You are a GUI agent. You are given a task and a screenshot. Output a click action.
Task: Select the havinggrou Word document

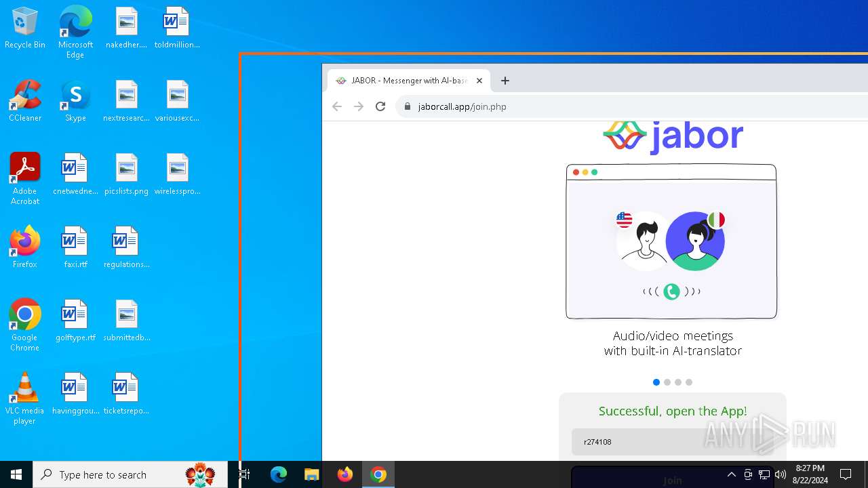tap(75, 394)
